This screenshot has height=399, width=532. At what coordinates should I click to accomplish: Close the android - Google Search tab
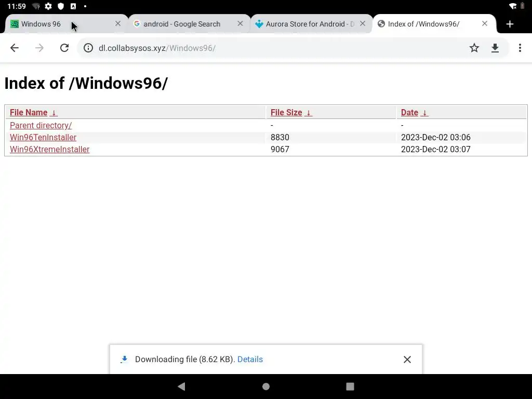click(x=240, y=23)
